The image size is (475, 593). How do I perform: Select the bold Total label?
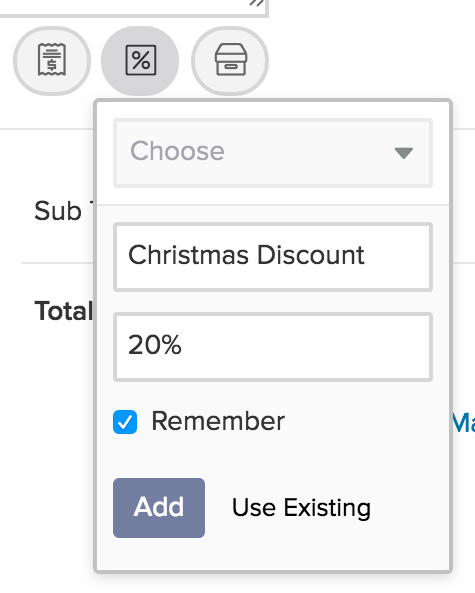64,311
